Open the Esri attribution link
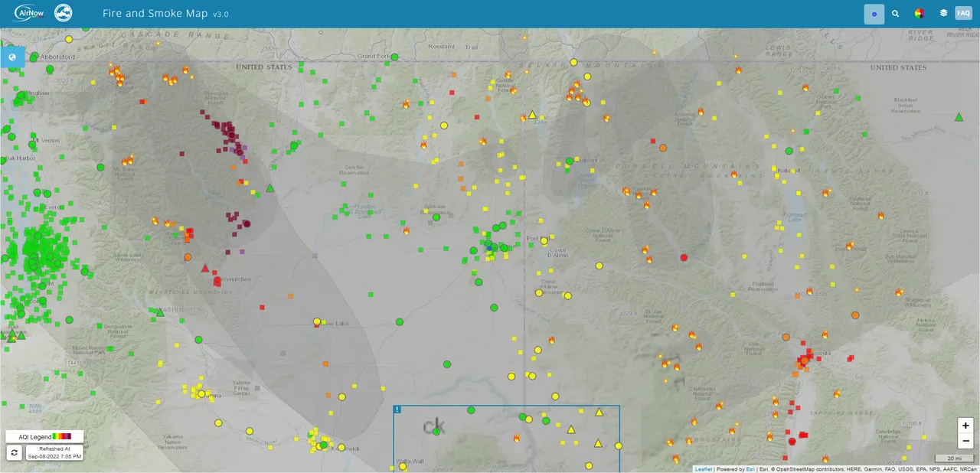Screen dimensions: 980x473 click(750, 469)
